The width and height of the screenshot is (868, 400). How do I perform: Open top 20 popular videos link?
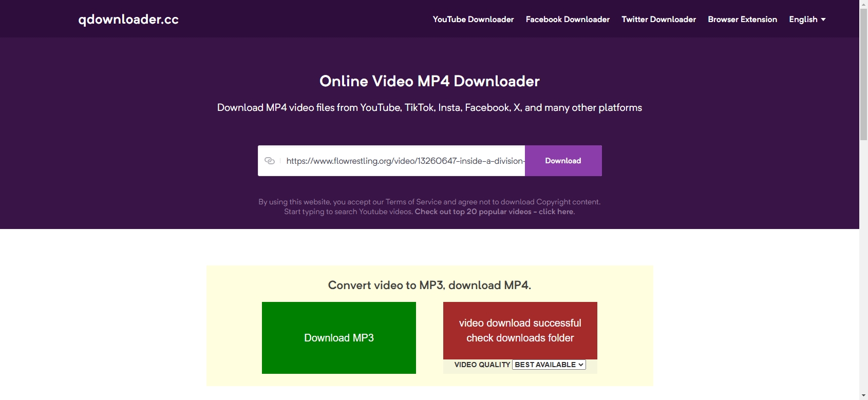click(494, 212)
